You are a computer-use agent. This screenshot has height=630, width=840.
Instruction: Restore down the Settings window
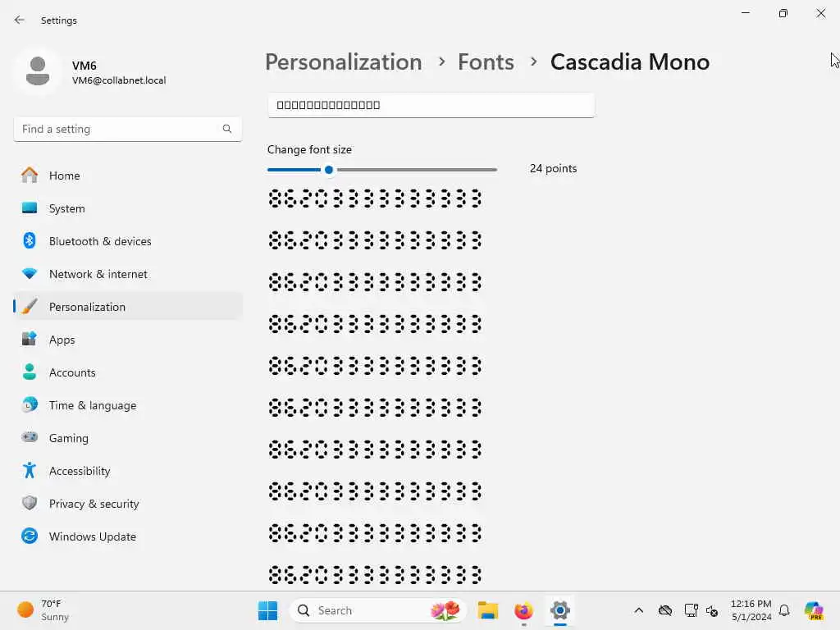click(783, 13)
